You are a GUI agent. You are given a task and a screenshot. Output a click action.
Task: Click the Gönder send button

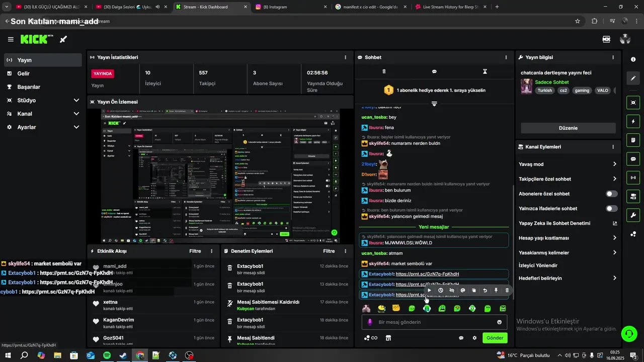[x=495, y=338]
